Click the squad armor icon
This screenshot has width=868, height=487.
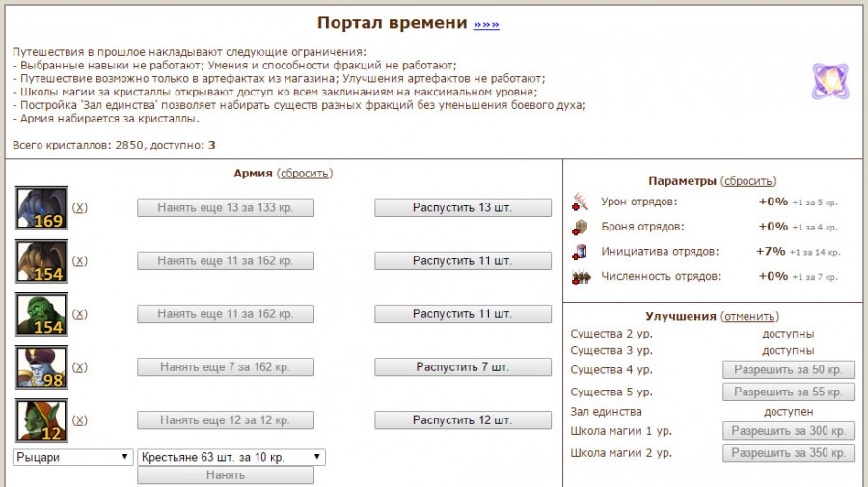click(580, 227)
